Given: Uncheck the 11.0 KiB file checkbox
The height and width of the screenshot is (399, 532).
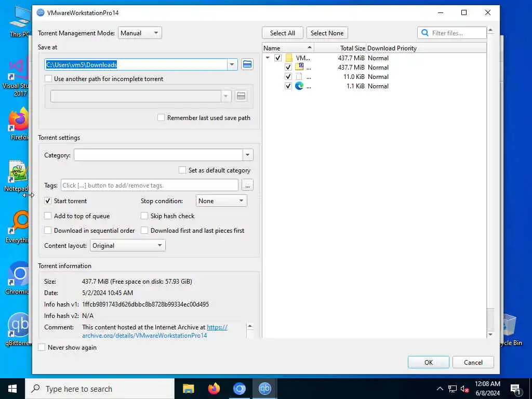Looking at the screenshot, I should 288,77.
